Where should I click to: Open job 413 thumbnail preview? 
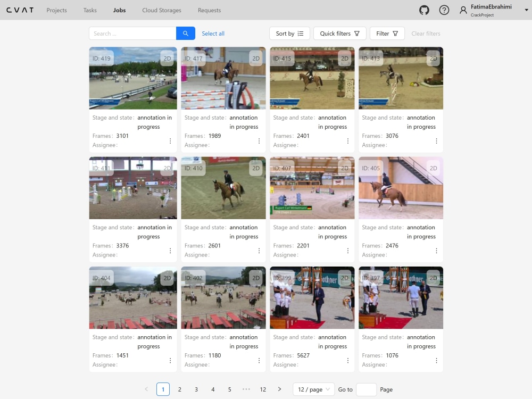tap(401, 78)
